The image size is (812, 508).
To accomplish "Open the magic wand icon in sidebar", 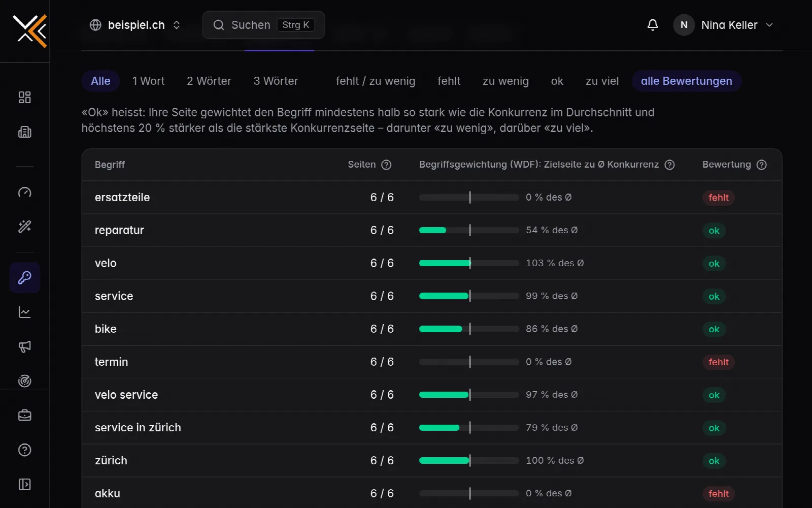I will pyautogui.click(x=24, y=227).
